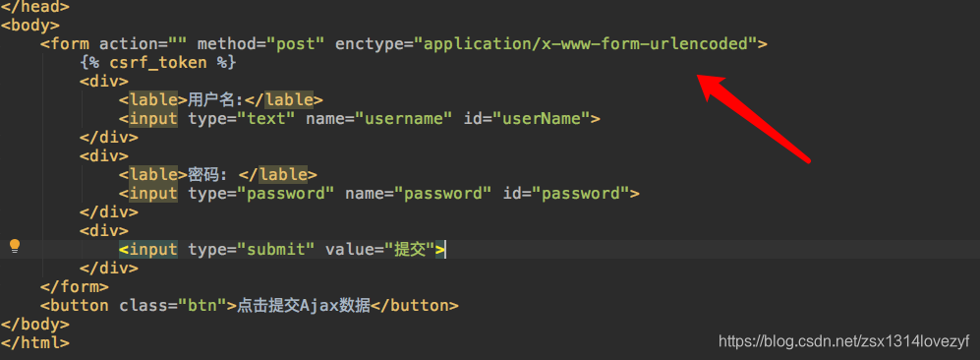Click the form action="" attribute

click(143, 43)
